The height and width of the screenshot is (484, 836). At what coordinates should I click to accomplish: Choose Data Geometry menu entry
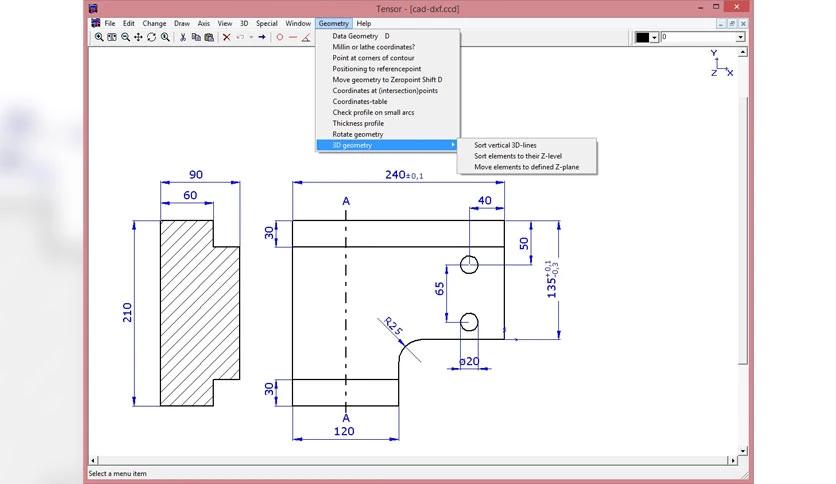pos(388,36)
